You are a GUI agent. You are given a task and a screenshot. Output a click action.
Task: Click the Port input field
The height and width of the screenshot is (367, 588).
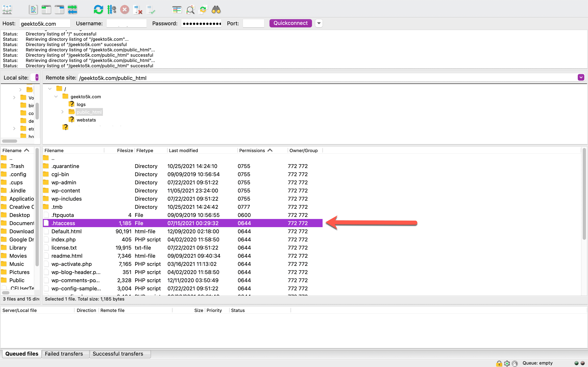pyautogui.click(x=253, y=23)
